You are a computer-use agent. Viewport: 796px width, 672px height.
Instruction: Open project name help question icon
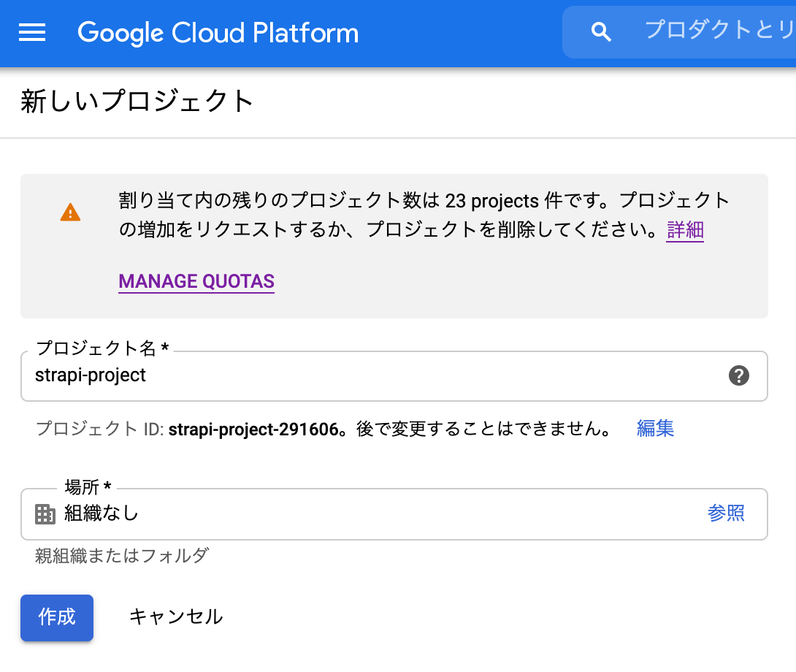tap(738, 376)
